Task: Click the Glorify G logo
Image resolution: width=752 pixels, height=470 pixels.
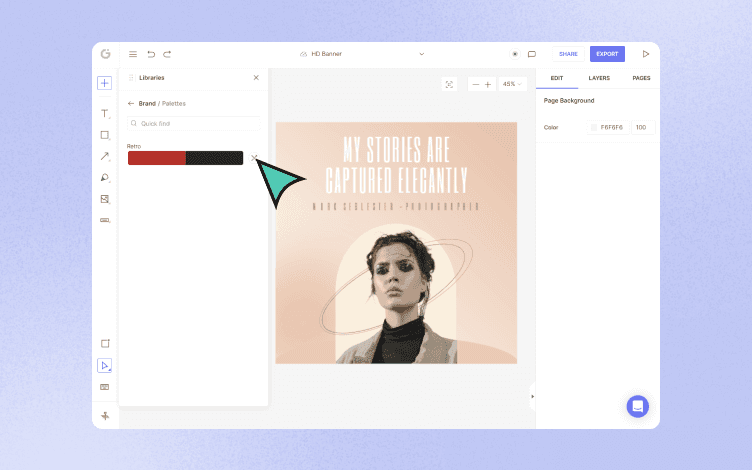Action: click(106, 54)
